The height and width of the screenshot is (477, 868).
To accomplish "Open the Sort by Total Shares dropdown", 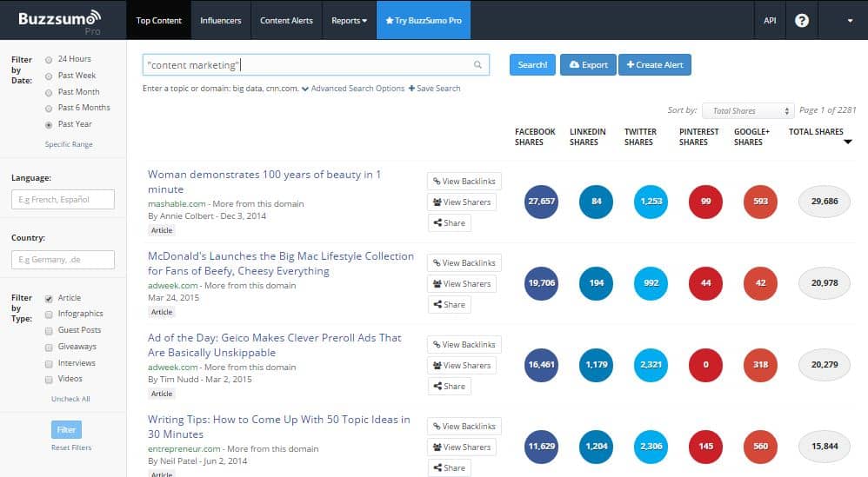I will coord(748,111).
